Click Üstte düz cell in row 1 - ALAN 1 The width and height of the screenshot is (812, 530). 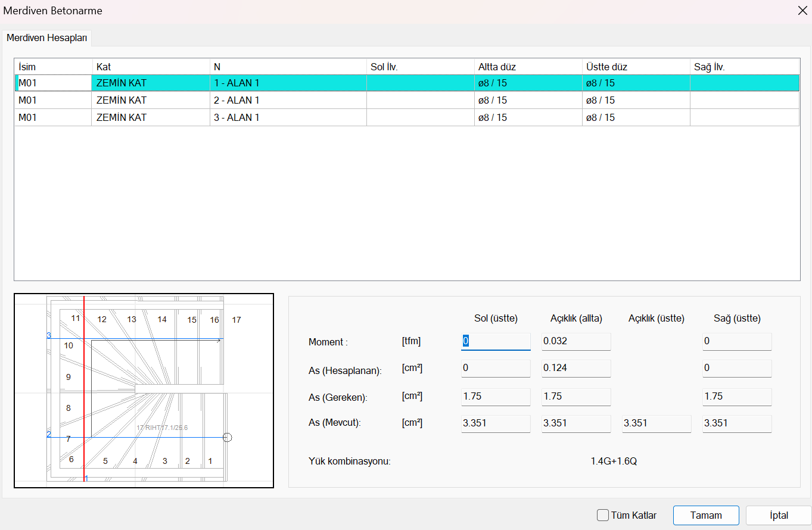(x=636, y=83)
